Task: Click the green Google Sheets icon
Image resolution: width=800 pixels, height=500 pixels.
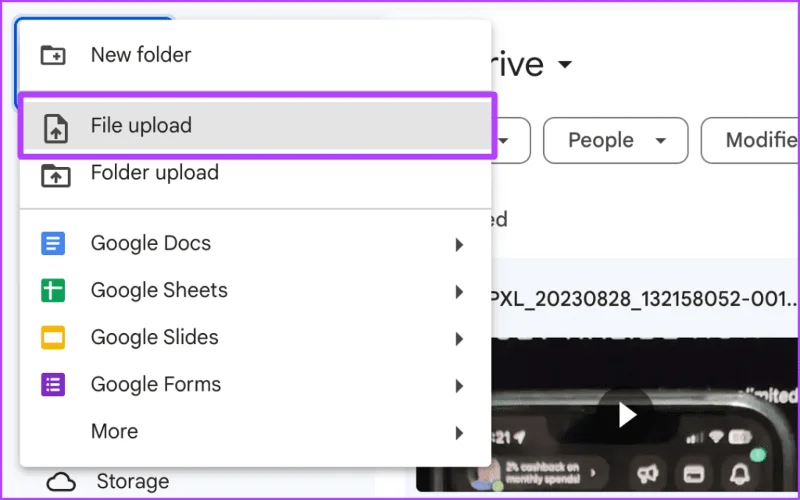Action: [53, 290]
